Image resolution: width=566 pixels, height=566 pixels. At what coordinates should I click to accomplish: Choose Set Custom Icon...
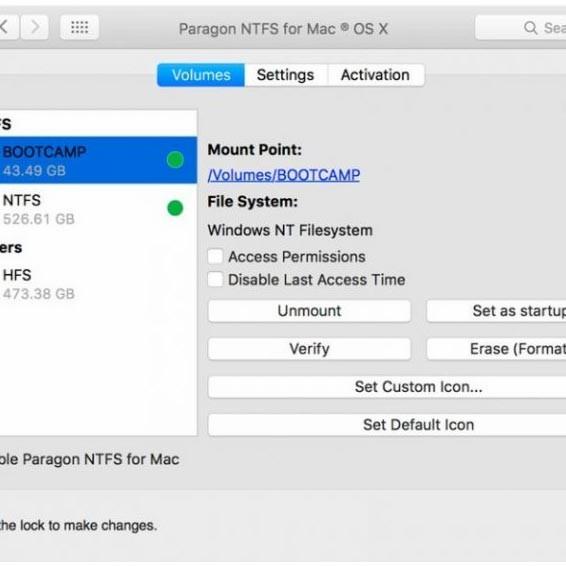[387, 387]
